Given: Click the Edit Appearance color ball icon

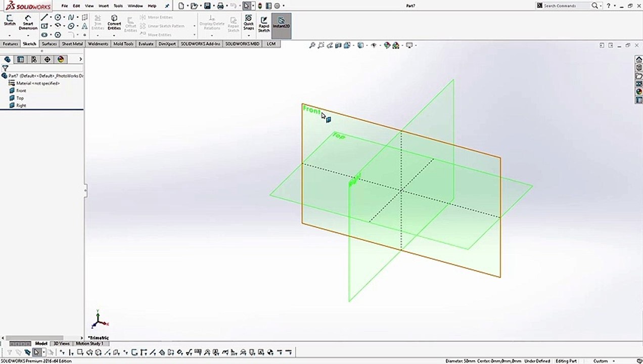Looking at the screenshot, I should 387,45.
